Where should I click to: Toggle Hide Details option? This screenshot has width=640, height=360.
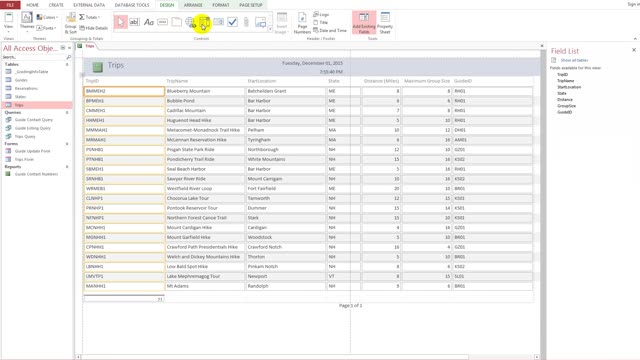click(x=94, y=28)
